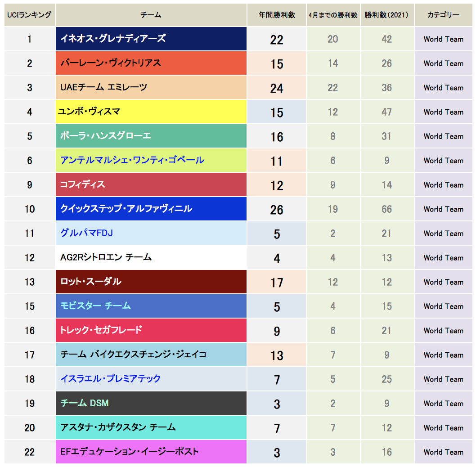
Task: Click UCI ranking 13 cell
Action: 30,282
